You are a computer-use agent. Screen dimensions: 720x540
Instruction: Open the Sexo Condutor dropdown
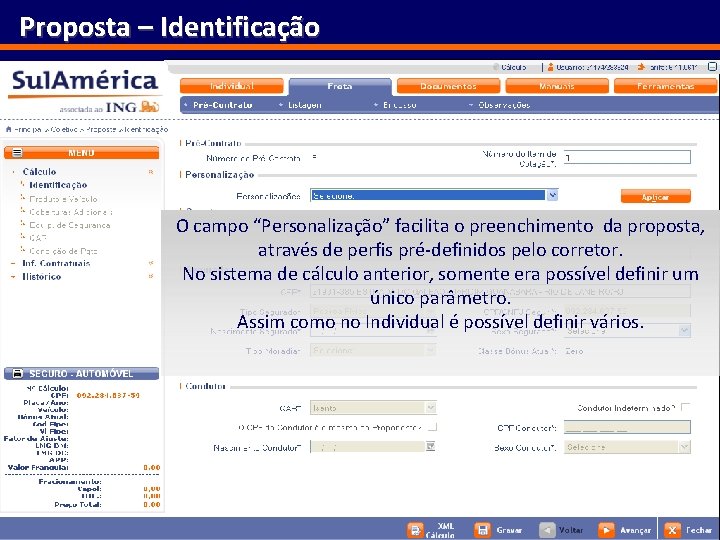click(685, 447)
